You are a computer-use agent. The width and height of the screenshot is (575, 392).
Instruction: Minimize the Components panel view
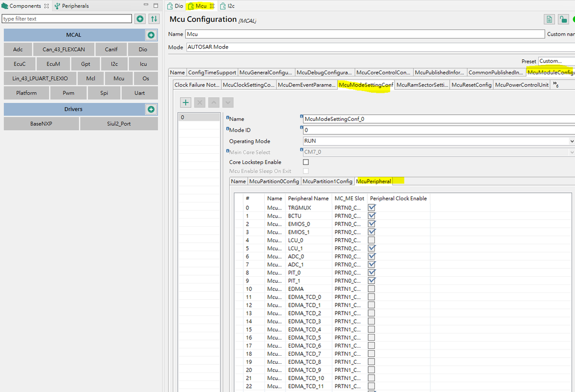pyautogui.click(x=146, y=6)
